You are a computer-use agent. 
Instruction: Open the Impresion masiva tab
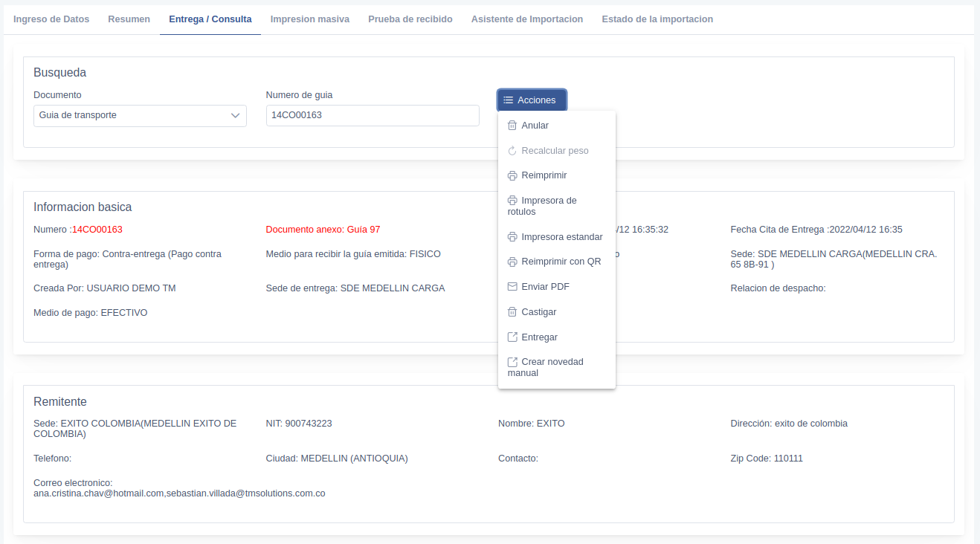[309, 19]
